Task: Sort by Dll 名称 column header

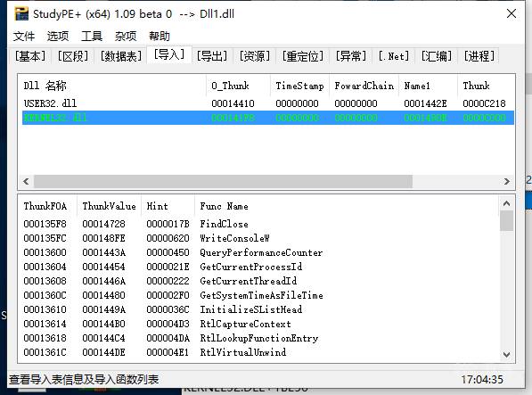Action: point(112,86)
